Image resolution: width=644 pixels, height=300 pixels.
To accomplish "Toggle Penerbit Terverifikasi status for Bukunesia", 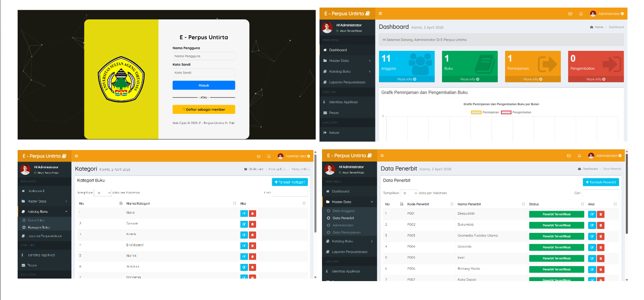I will pyautogui.click(x=556, y=225).
